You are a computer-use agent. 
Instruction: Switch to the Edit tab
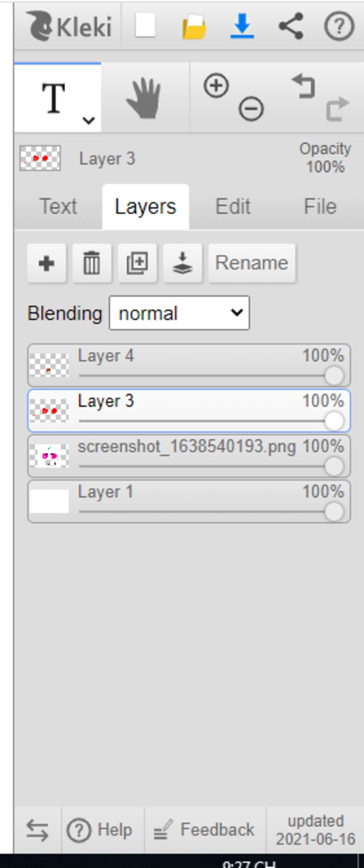(233, 207)
